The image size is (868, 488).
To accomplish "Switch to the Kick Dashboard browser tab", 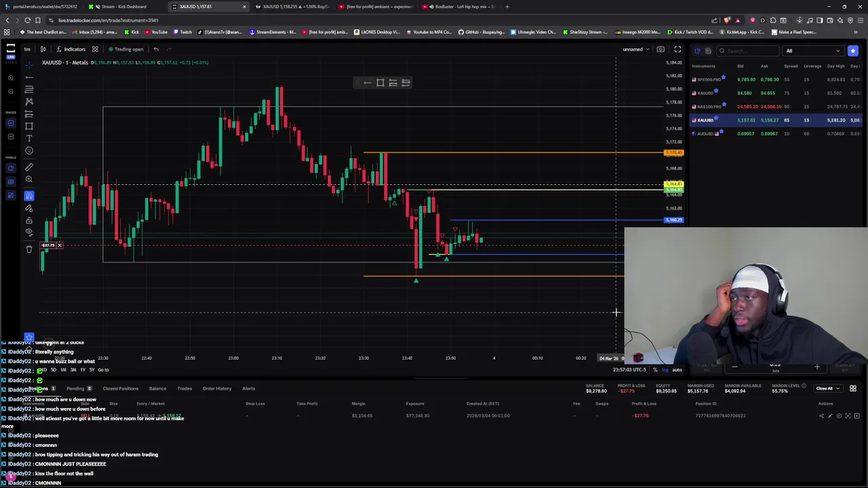I will (124, 7).
